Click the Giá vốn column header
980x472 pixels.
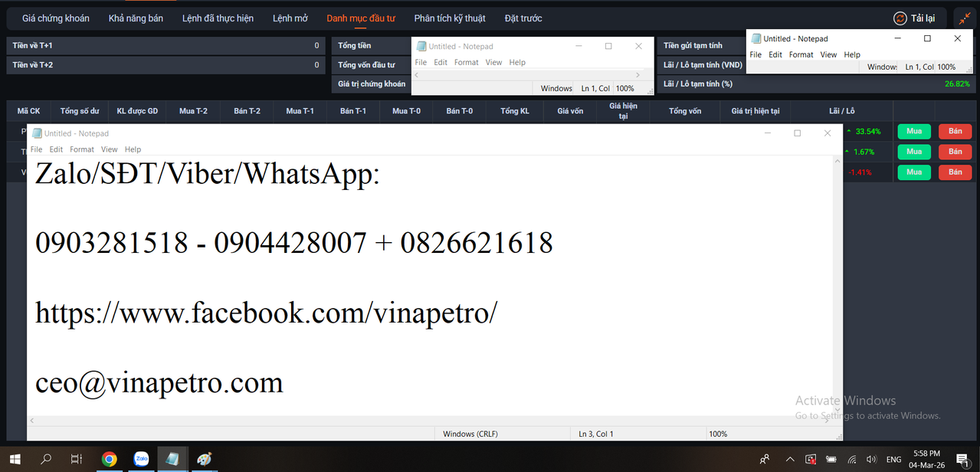point(570,111)
